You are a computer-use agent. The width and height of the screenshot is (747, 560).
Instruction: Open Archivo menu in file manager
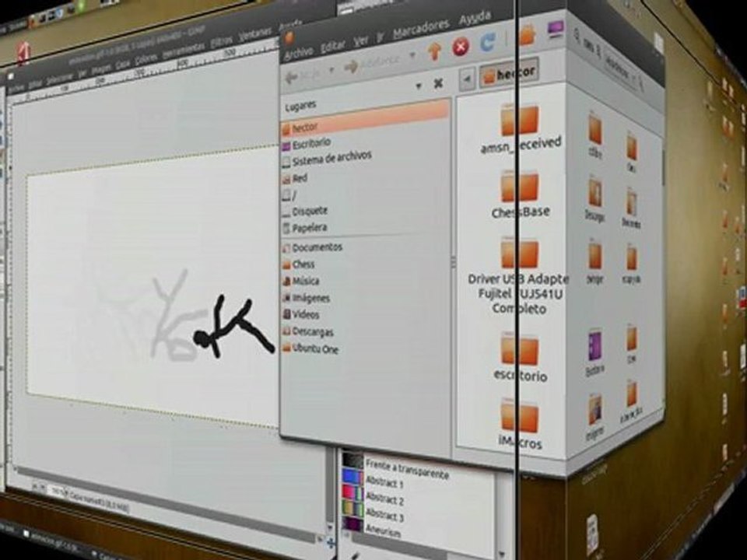(299, 54)
